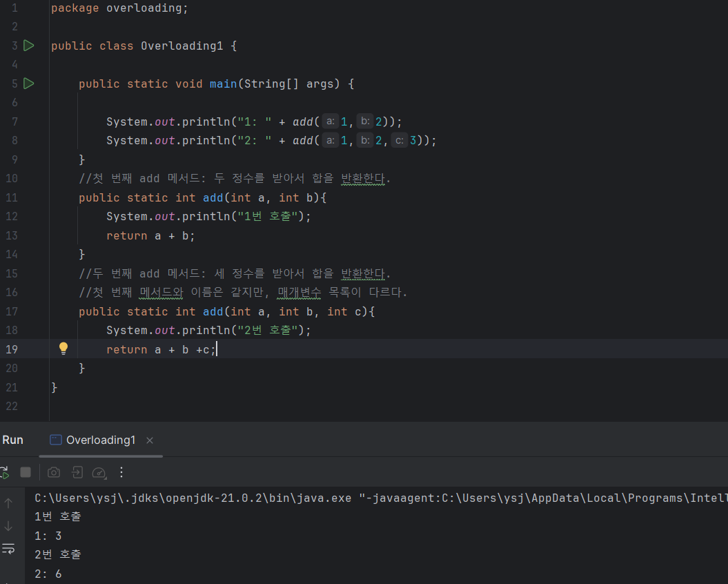Click the underlined word '메서드와' on line 16
This screenshot has height=584, width=728.
161,292
